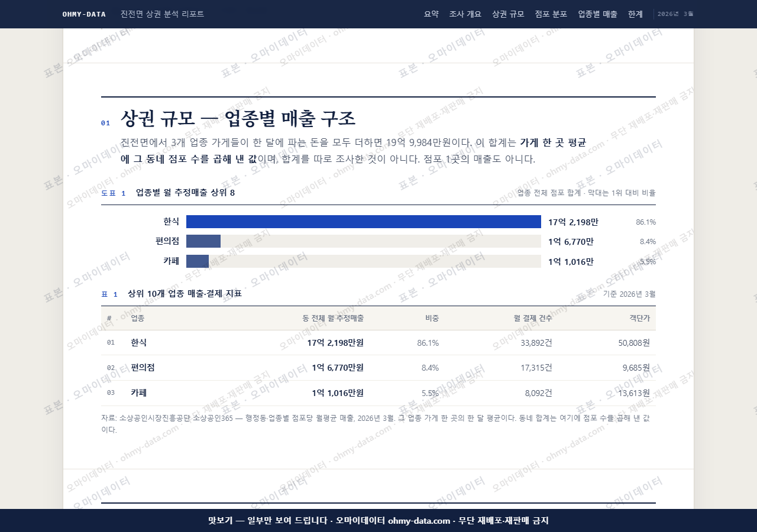Viewport: 757px width, 532px height.
Task: Click the 편의점 cell in table row 02
Action: click(x=143, y=367)
